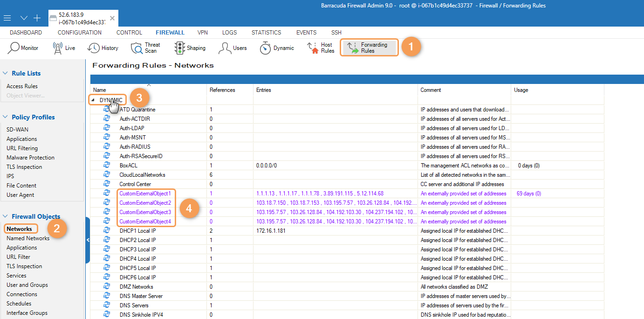This screenshot has width=644, height=319.
Task: Select the CustomExternalObject1 row
Action: pos(145,194)
